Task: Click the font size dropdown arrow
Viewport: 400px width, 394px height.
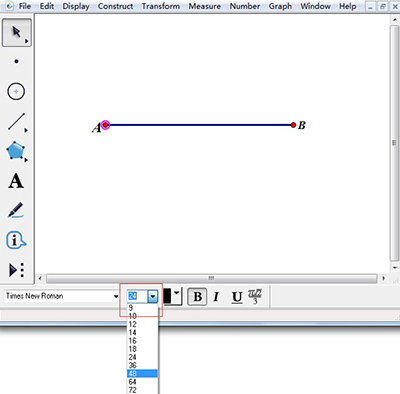Action: [x=152, y=296]
